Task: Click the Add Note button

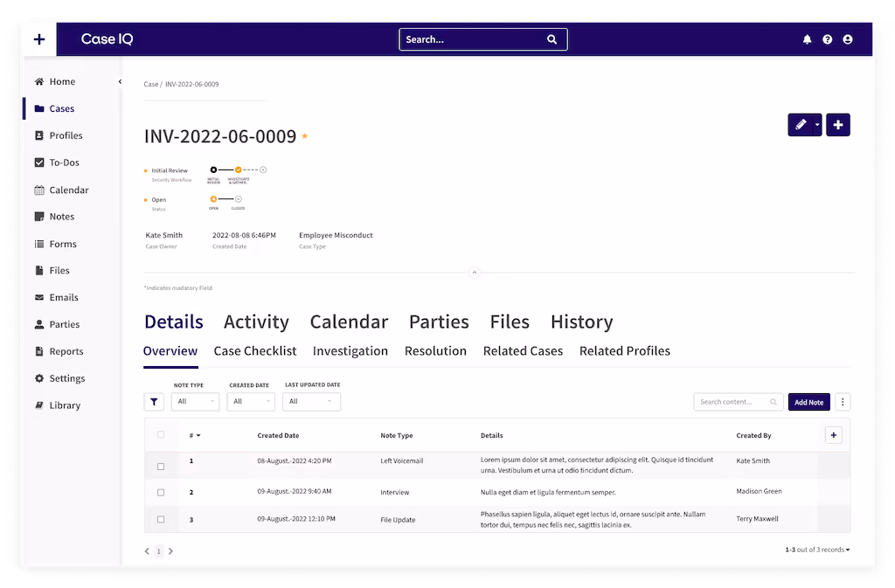Action: pos(808,402)
